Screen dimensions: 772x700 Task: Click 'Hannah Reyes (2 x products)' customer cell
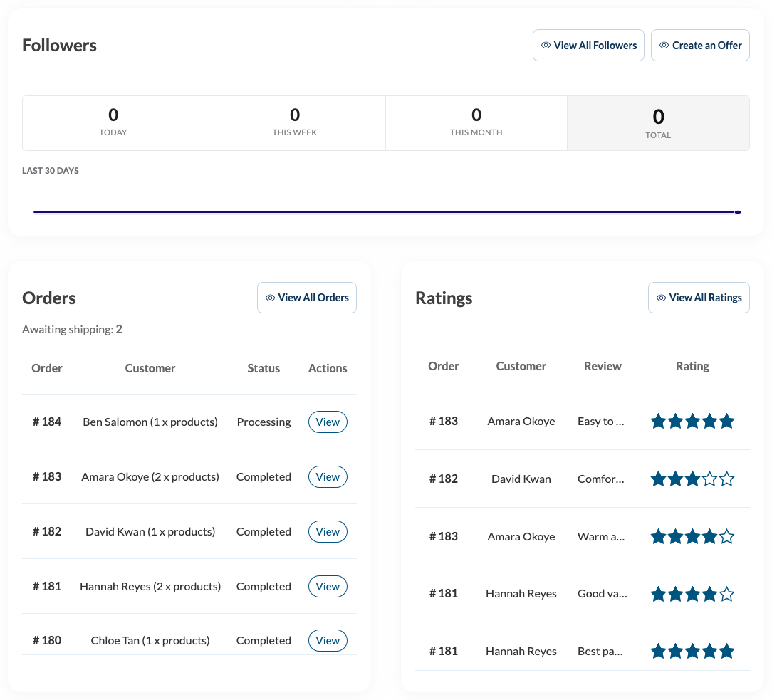(150, 586)
